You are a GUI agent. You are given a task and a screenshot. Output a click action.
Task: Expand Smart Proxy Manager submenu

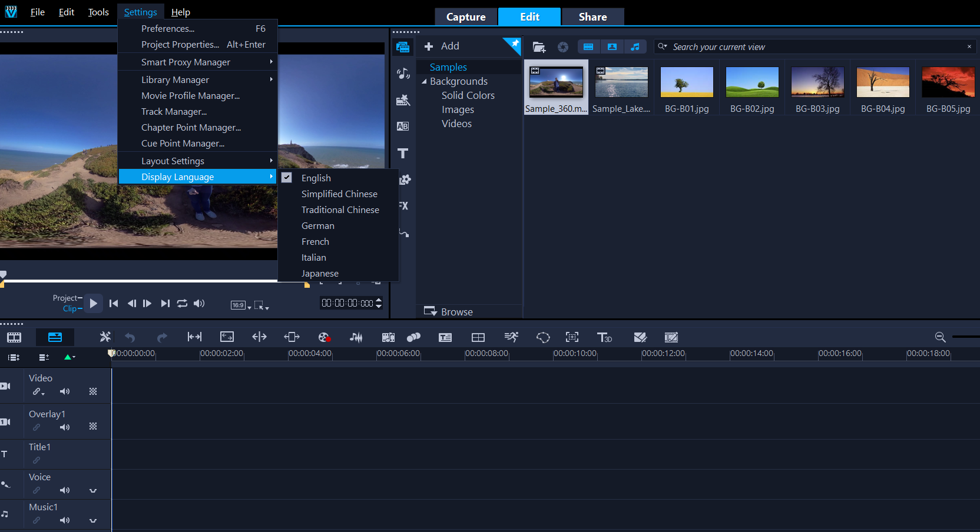click(x=271, y=62)
